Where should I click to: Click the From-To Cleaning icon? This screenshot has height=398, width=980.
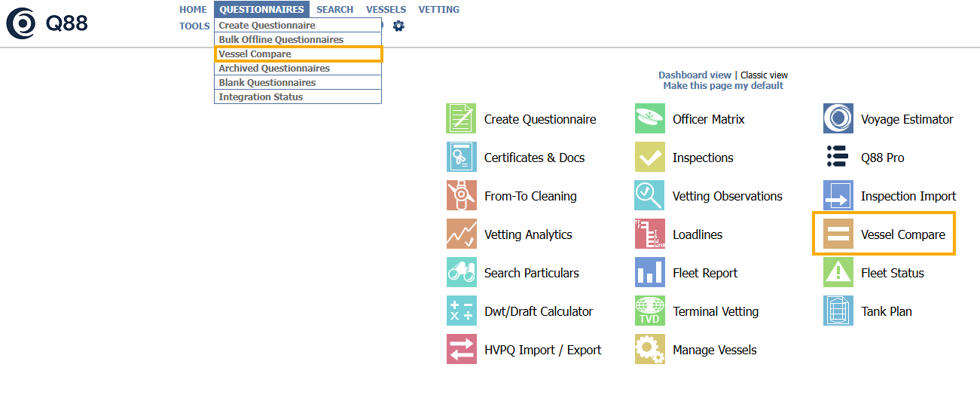[x=461, y=196]
